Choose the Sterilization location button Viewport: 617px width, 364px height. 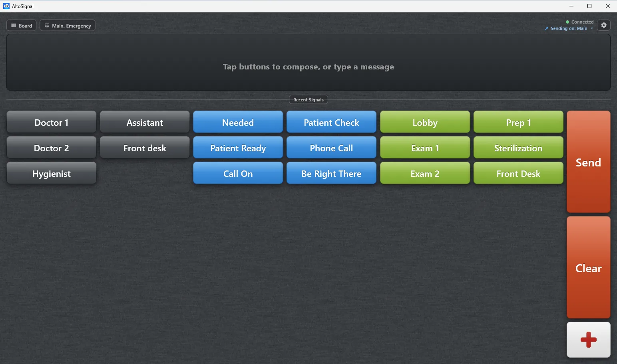point(519,148)
